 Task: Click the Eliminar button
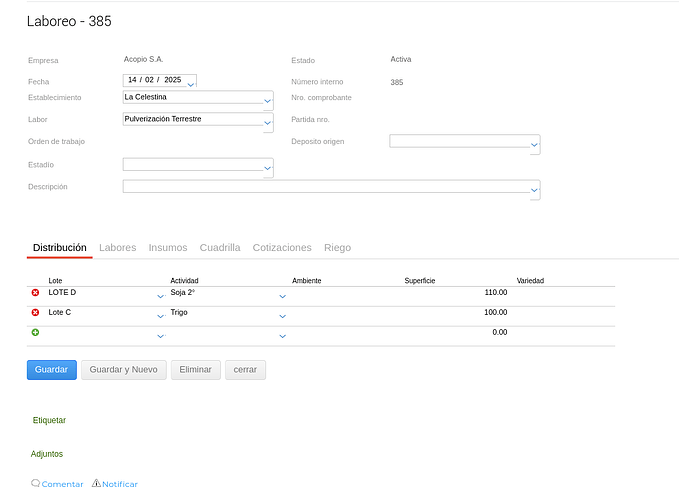coord(195,370)
